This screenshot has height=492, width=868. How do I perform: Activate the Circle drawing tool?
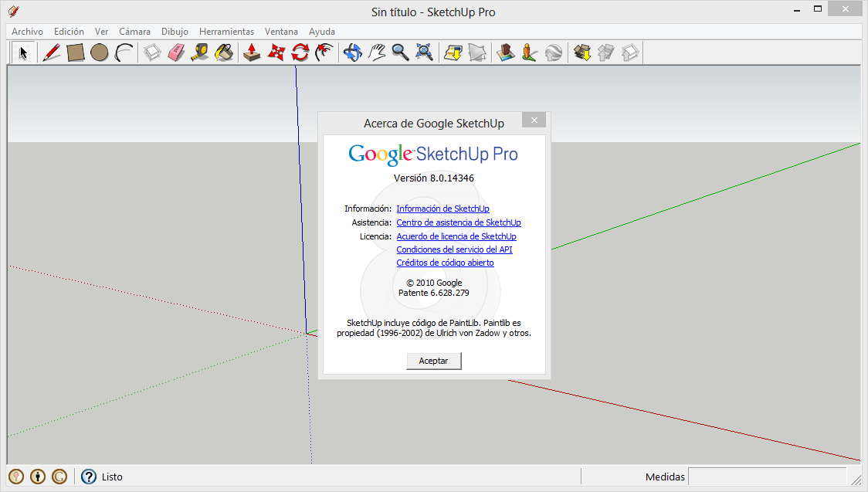[99, 53]
